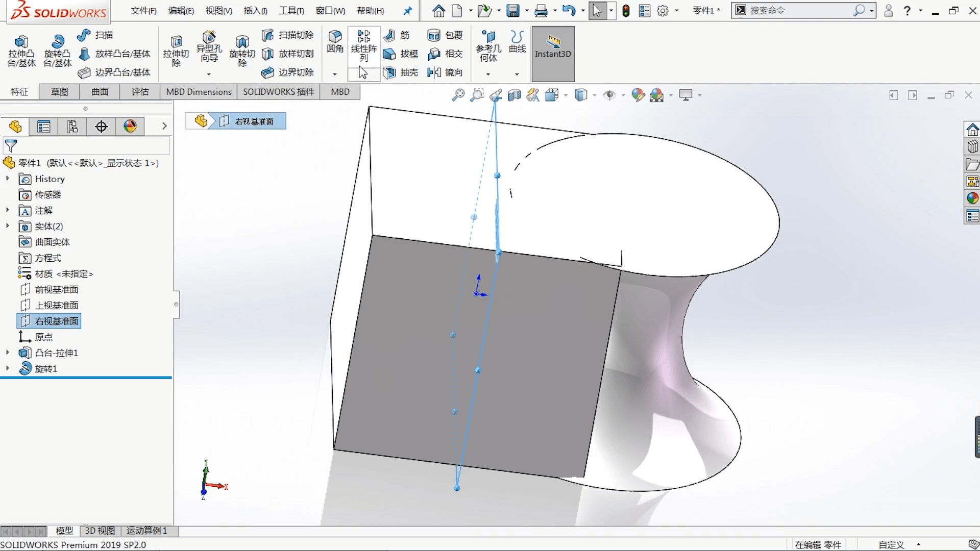Click the zoom-to-fit icon above the viewport

tap(458, 95)
